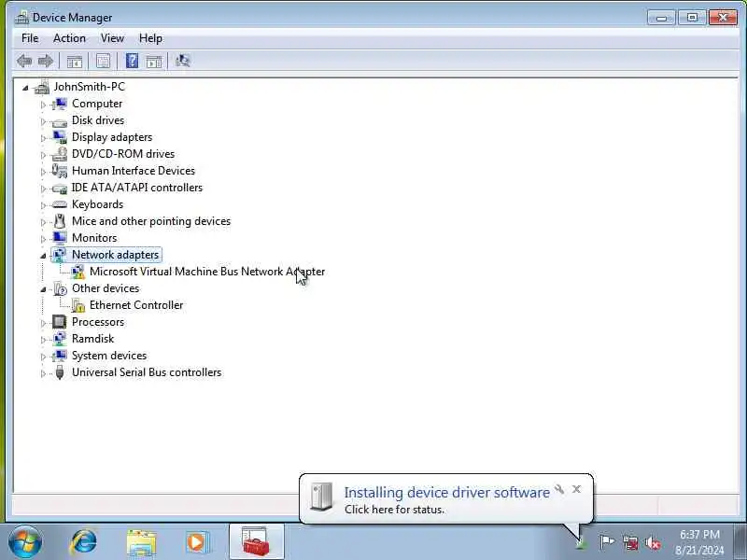Expand the Universal Serial Bus controllers arrow
This screenshot has height=560, width=747.
(x=43, y=373)
